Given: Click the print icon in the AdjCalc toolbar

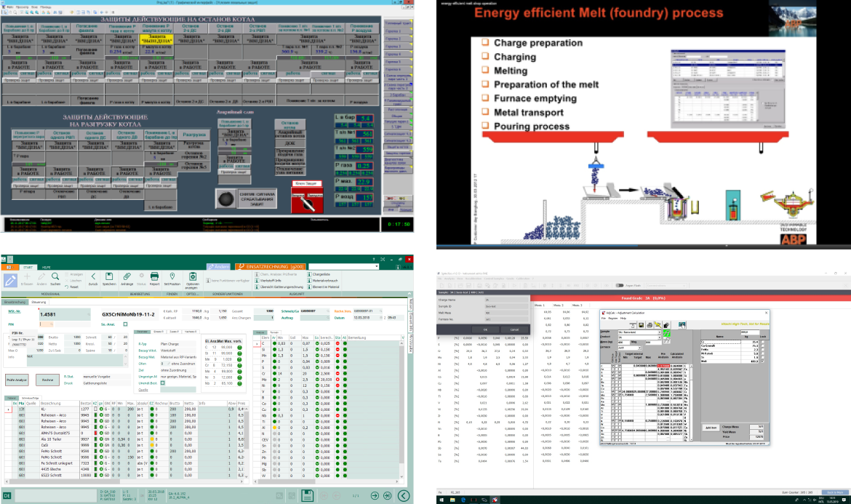Looking at the screenshot, I should 650,325.
